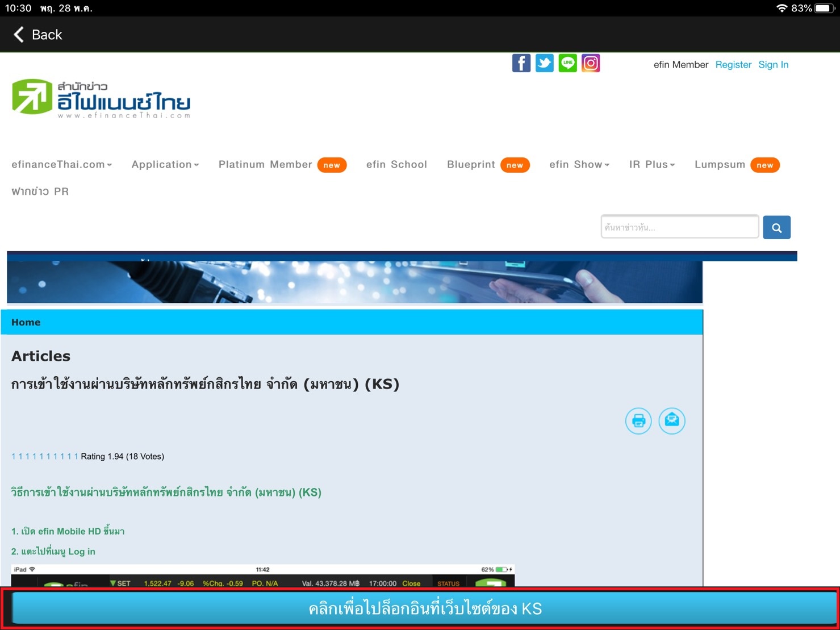Expand the IR Plus dropdown

tap(652, 165)
